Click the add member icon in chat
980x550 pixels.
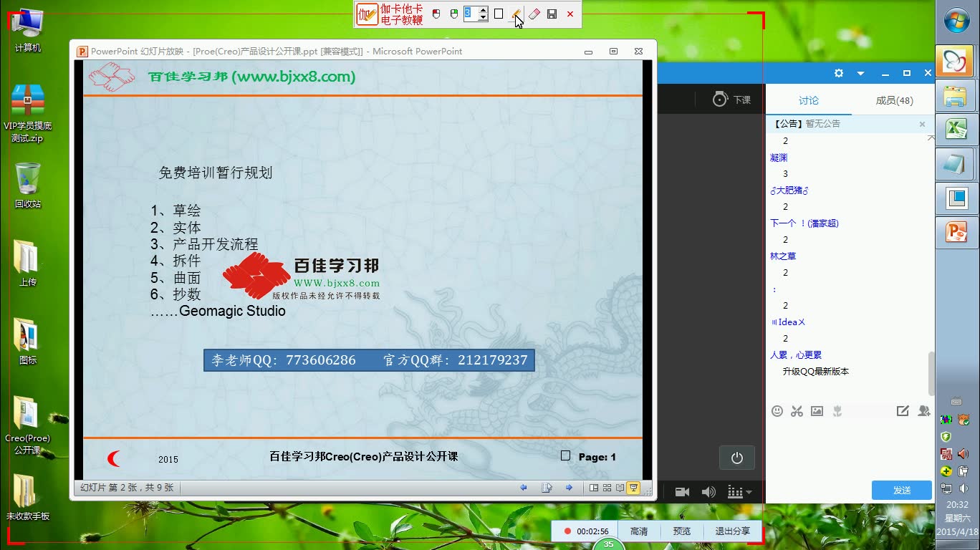coord(924,411)
